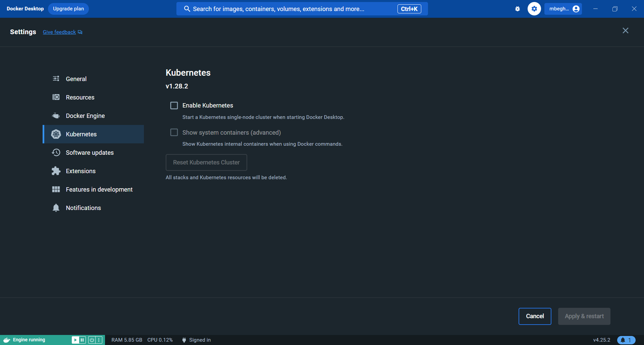Open the account menu for mbegh
644x345 pixels.
[563, 9]
